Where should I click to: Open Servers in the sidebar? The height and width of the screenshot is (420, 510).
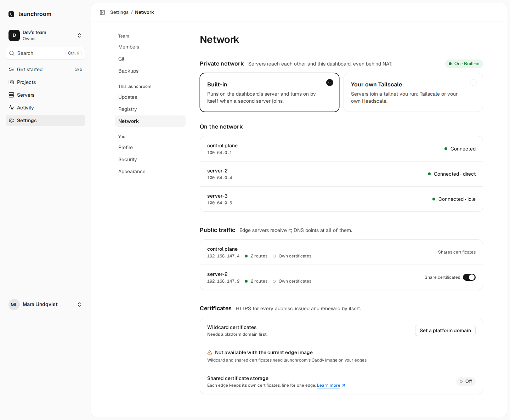(x=45, y=95)
